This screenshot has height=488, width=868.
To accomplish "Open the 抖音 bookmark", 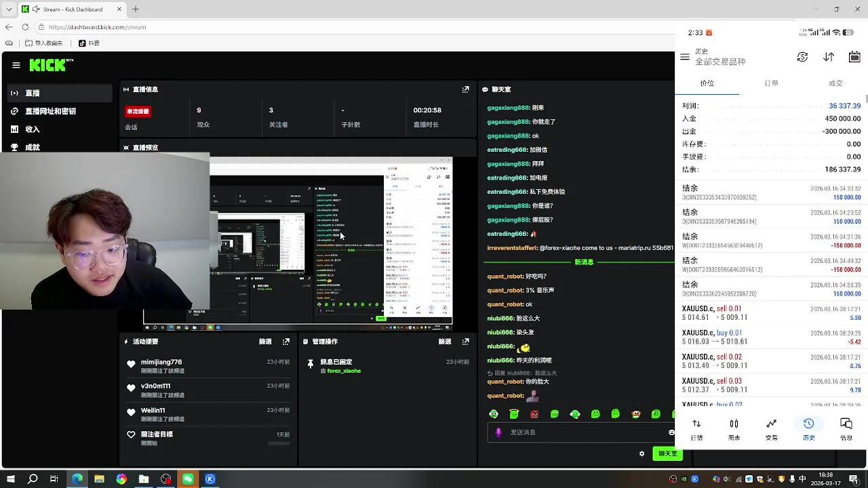I will [x=89, y=43].
